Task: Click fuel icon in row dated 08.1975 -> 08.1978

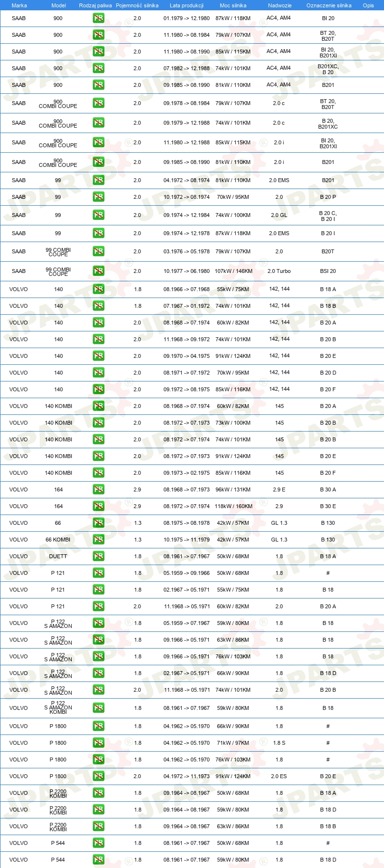Action: tap(99, 523)
